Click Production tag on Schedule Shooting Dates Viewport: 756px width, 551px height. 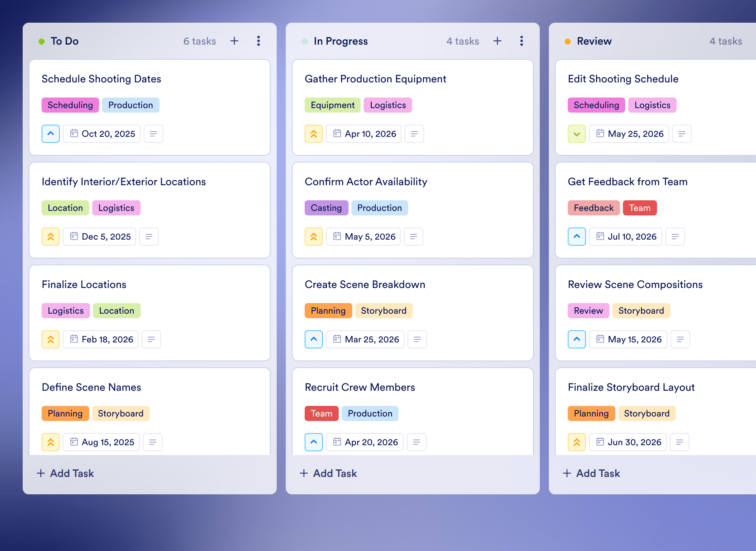[x=131, y=105]
